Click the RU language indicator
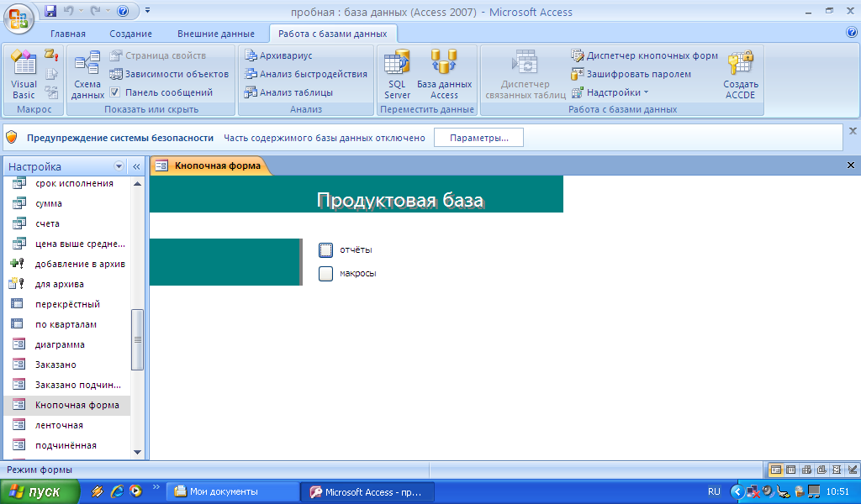The width and height of the screenshot is (861, 504). (x=714, y=492)
